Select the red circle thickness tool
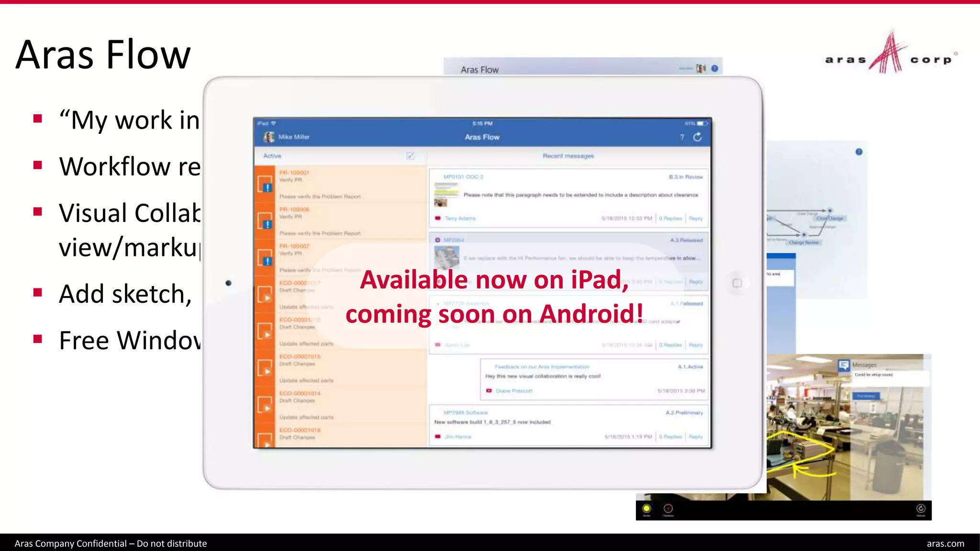 point(668,509)
